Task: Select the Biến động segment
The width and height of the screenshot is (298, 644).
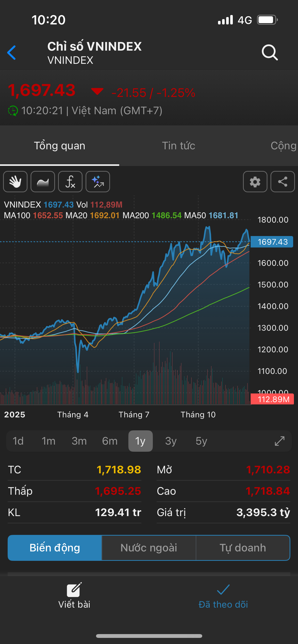Action: click(55, 548)
